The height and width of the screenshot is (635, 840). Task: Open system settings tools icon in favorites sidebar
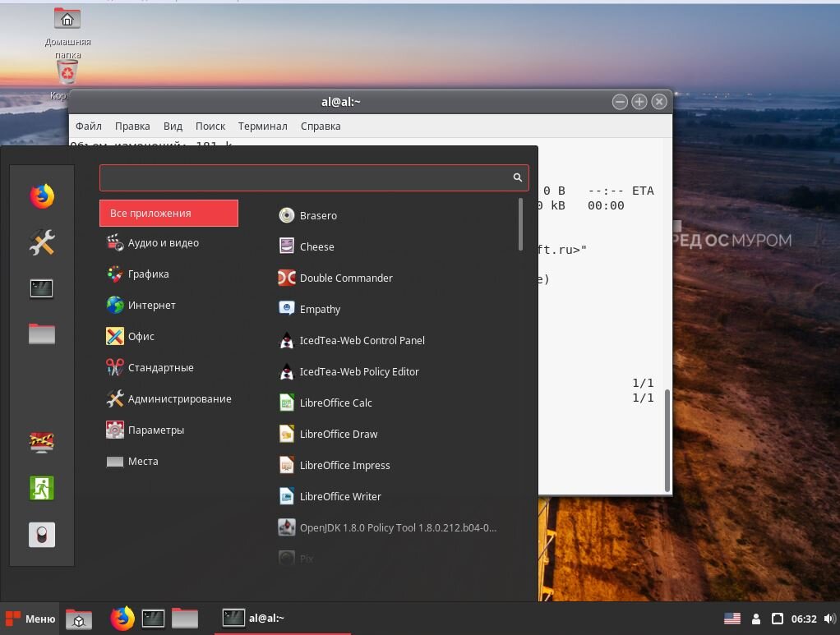42,242
